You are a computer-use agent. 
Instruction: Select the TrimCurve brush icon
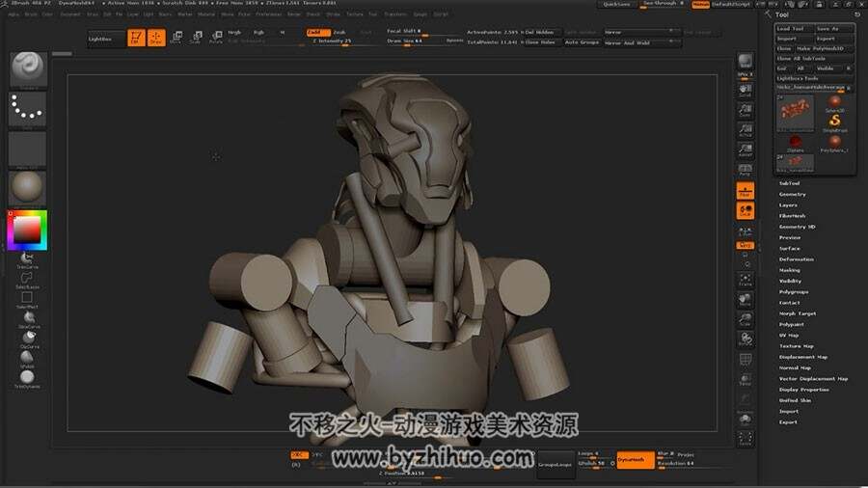pos(27,259)
